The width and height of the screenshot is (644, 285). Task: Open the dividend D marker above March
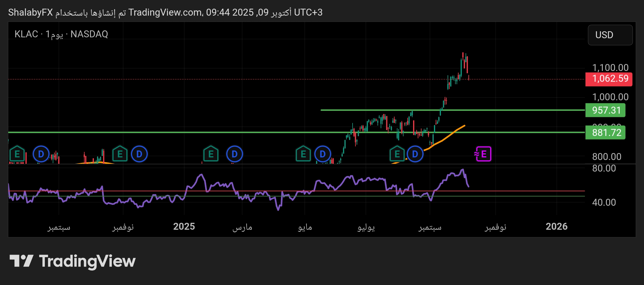tap(234, 154)
